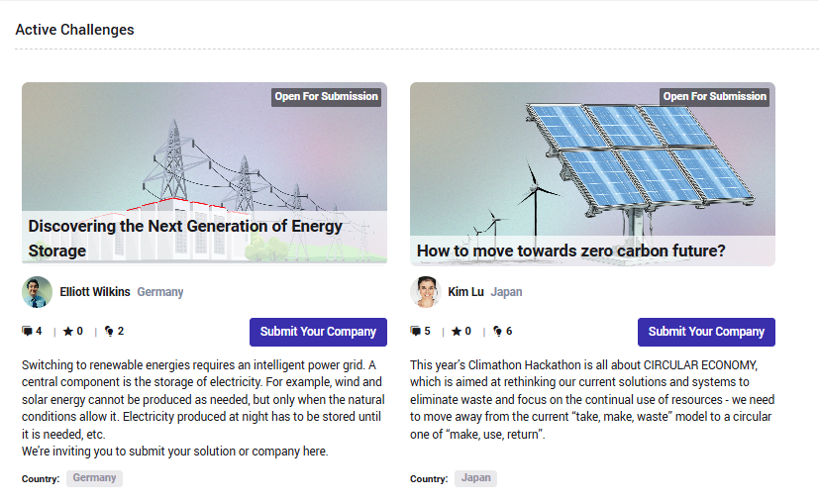The height and width of the screenshot is (504, 819).
Task: Click comments icon on zero carbon challenge
Action: [415, 331]
